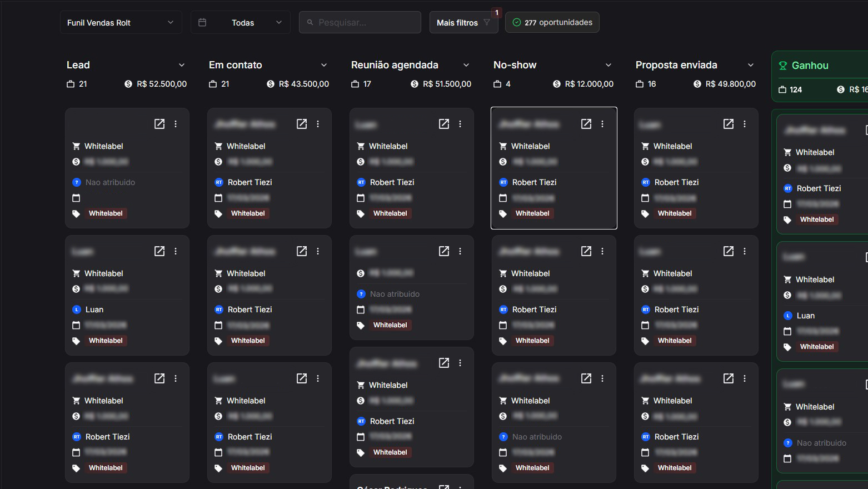Open more options on Lead Luan card

176,251
